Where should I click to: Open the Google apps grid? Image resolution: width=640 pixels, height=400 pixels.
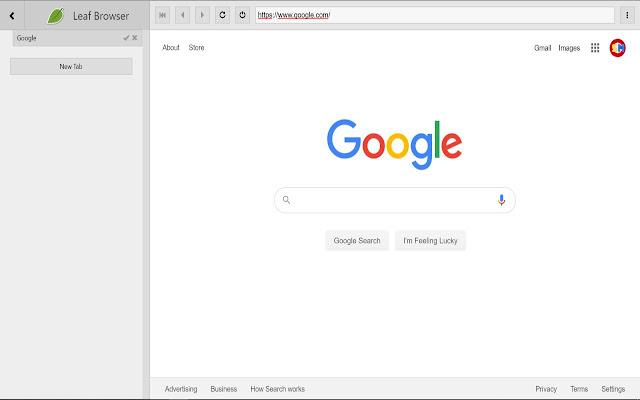point(595,48)
